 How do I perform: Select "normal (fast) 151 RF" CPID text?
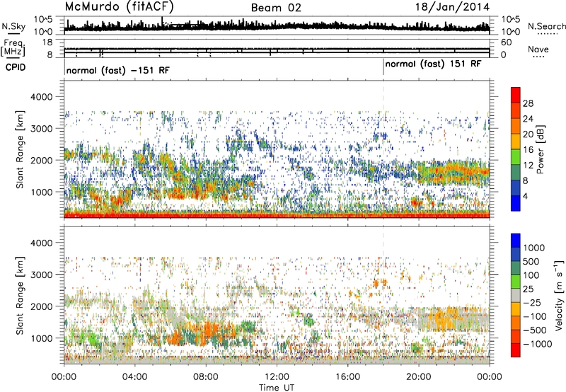pyautogui.click(x=433, y=64)
